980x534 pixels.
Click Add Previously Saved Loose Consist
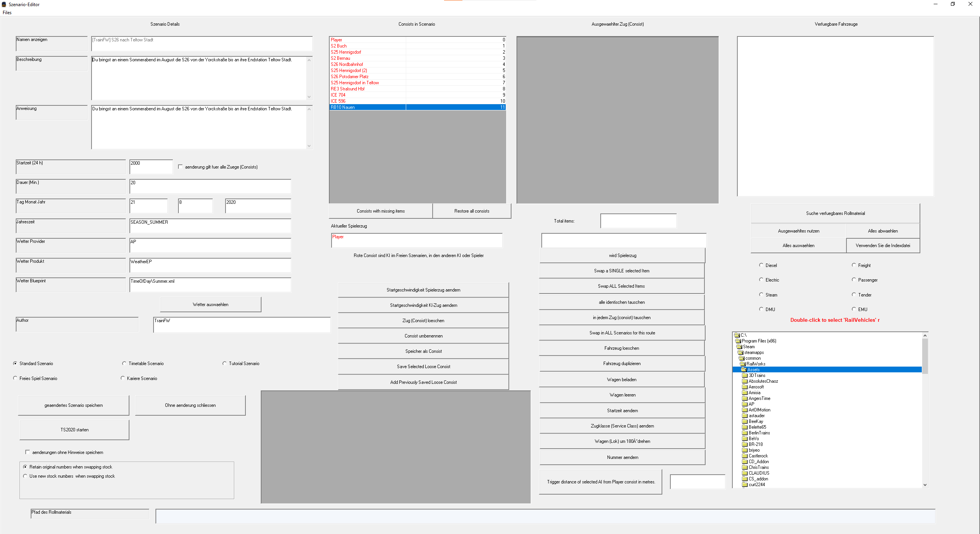coord(423,382)
